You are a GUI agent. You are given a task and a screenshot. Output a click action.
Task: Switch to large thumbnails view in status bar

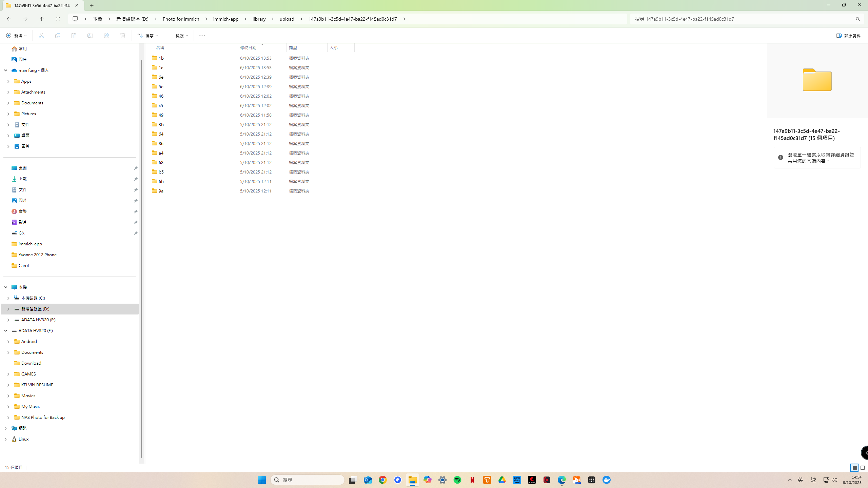coord(863,468)
